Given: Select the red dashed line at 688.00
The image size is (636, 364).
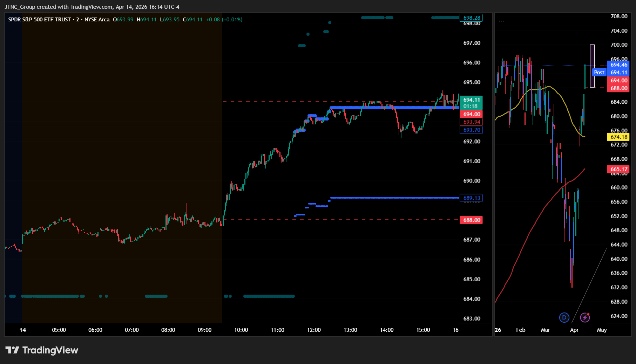Looking at the screenshot, I should [x=341, y=220].
